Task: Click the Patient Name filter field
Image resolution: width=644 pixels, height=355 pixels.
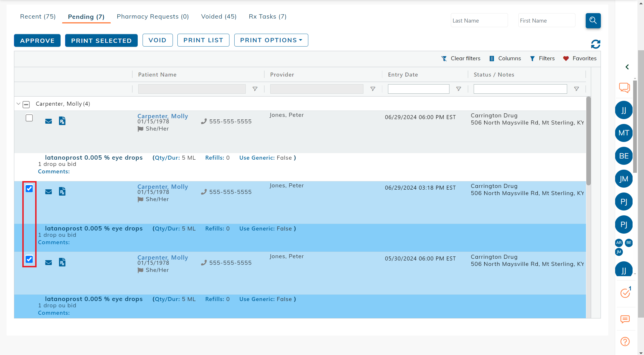Action: [x=192, y=89]
